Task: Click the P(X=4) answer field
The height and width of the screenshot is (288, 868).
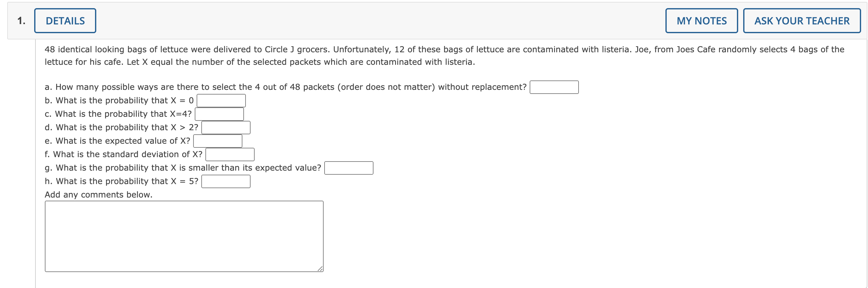Action: click(220, 114)
